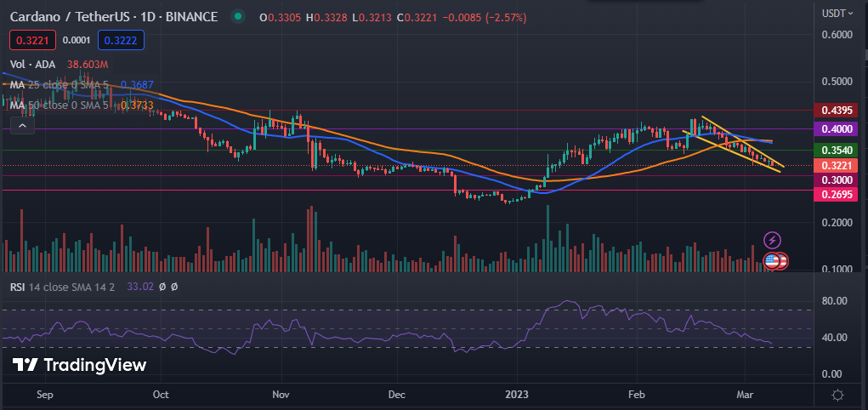
Task: Click the red sell price 0.3221 button
Action: 32,40
